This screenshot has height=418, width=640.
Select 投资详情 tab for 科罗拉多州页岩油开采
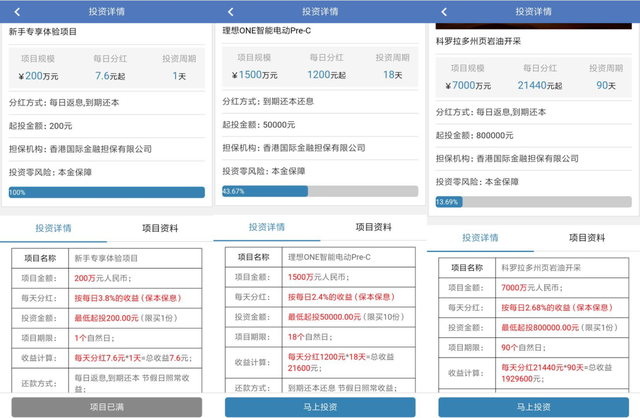click(x=482, y=238)
